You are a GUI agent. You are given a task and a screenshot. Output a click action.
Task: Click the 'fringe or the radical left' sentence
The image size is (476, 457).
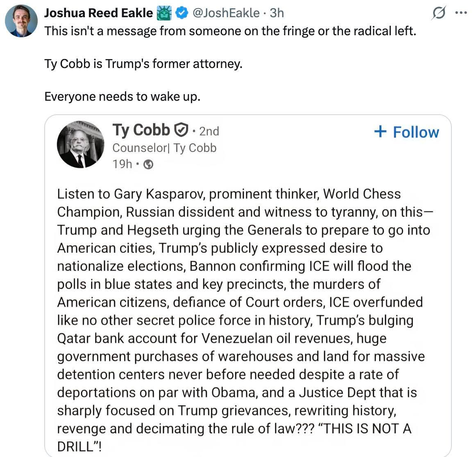click(230, 31)
